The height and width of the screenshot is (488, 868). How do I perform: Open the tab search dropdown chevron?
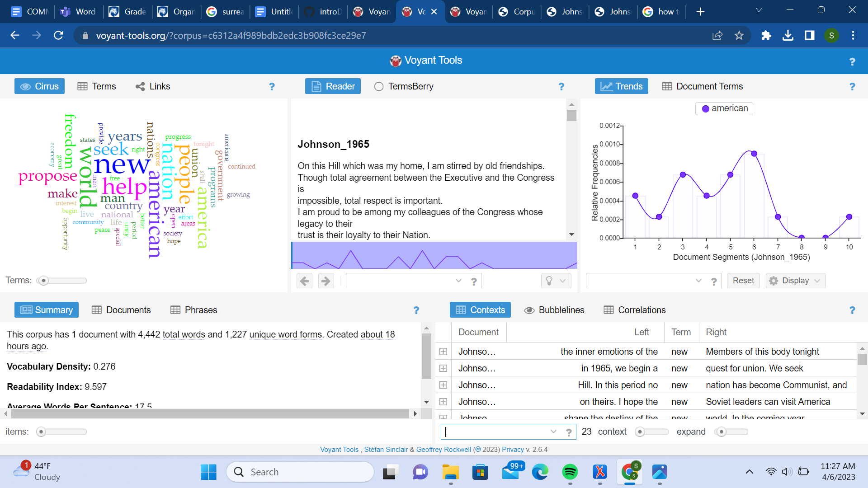(759, 10)
